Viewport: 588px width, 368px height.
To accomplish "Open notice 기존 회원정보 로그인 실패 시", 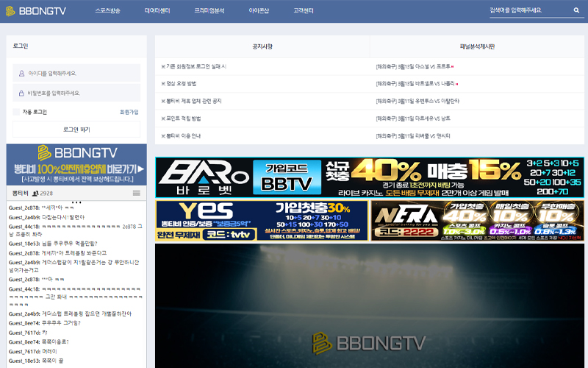I will click(193, 66).
